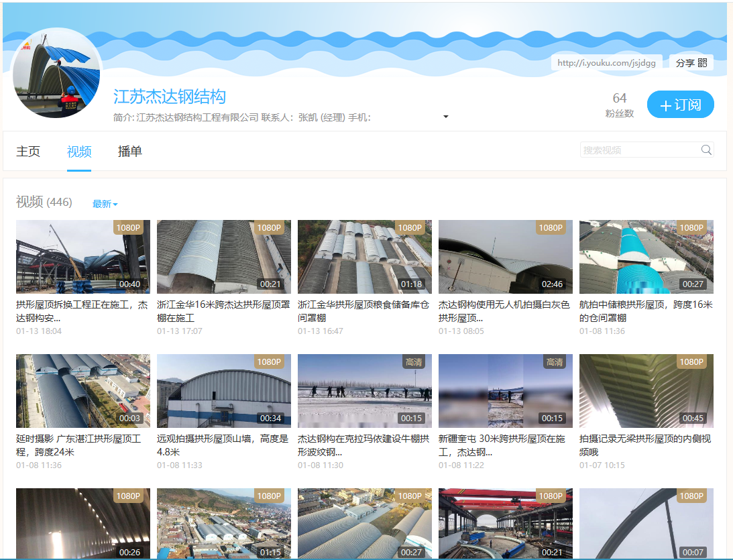Play the 00:26 third-row video thumbnail

(83, 524)
